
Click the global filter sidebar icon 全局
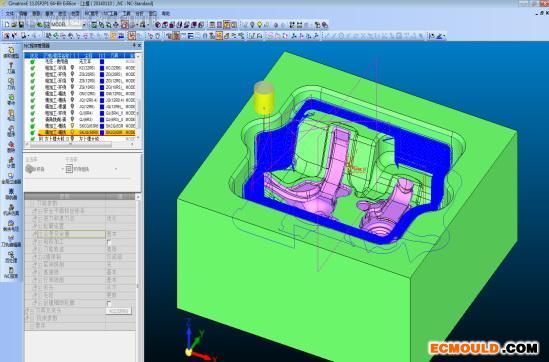[11, 178]
